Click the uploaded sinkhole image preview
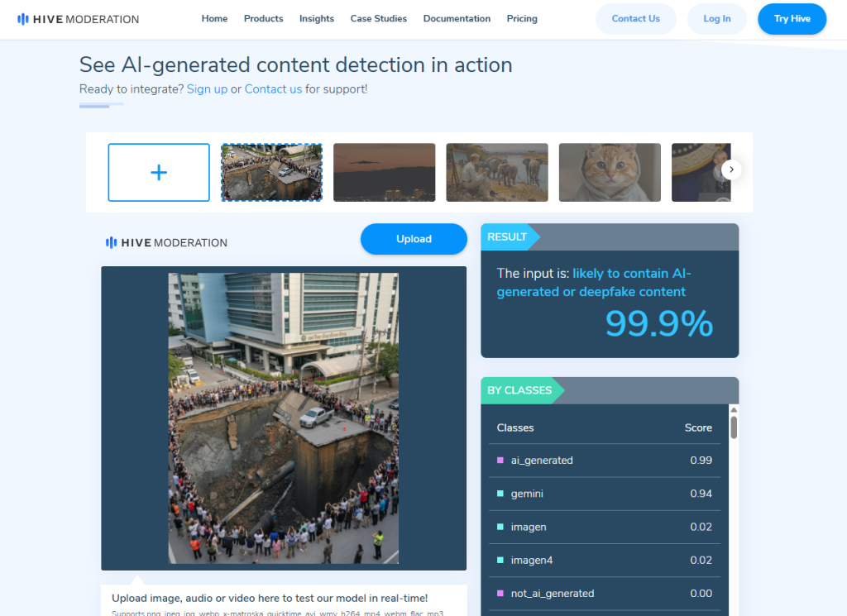847x616 pixels. pyautogui.click(x=284, y=418)
